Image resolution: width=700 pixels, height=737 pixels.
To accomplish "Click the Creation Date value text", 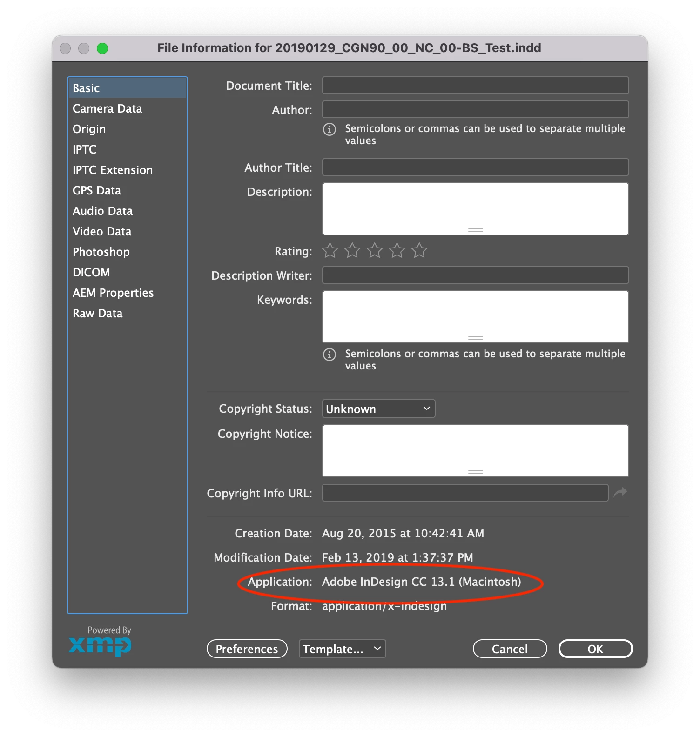I will [x=403, y=533].
